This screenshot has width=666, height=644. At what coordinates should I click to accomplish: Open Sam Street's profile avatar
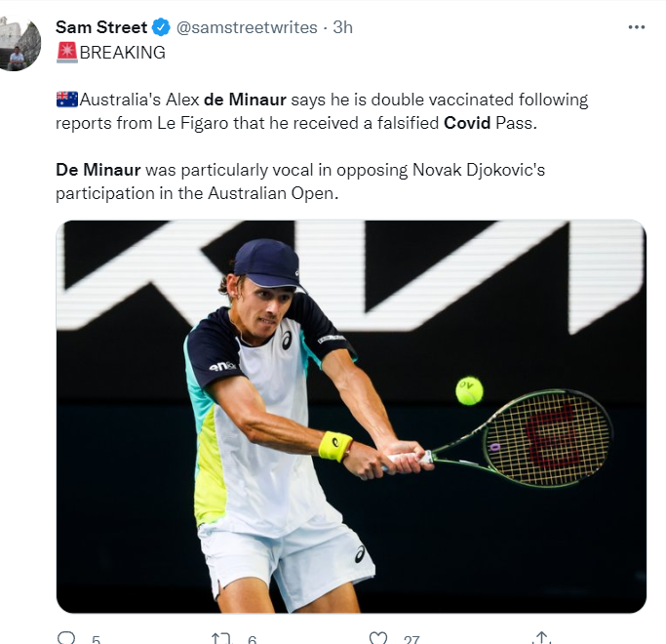pyautogui.click(x=20, y=44)
